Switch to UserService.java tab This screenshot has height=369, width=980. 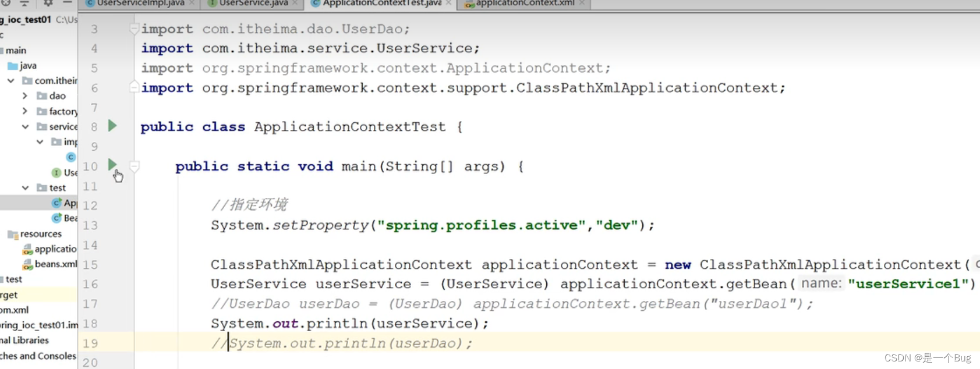click(253, 3)
